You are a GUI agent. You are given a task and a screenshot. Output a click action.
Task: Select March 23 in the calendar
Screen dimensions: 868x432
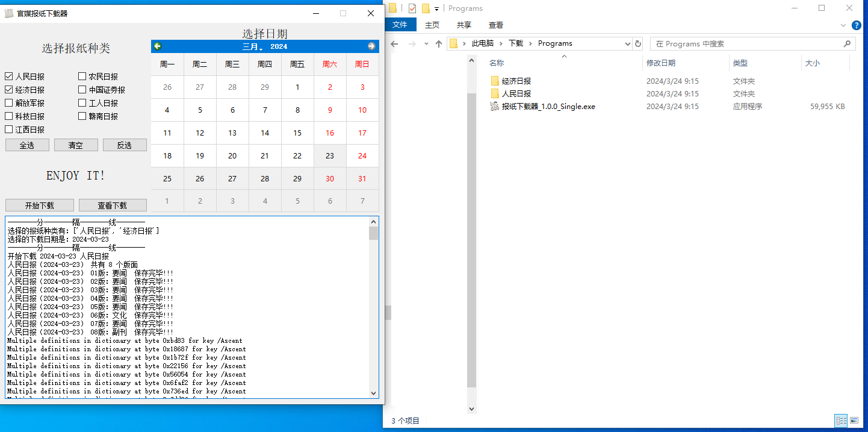tap(330, 155)
